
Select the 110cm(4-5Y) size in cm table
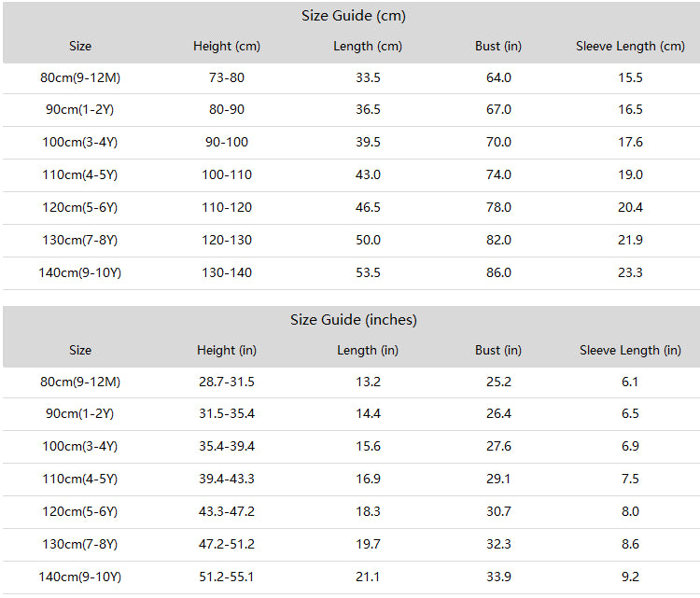click(80, 174)
